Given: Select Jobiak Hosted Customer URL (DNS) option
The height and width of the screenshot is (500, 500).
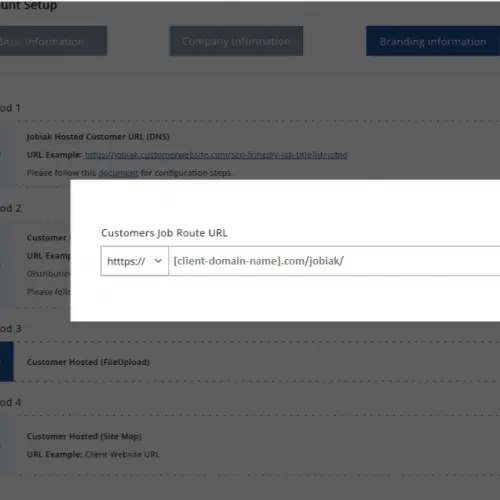Looking at the screenshot, I should pos(98,137).
